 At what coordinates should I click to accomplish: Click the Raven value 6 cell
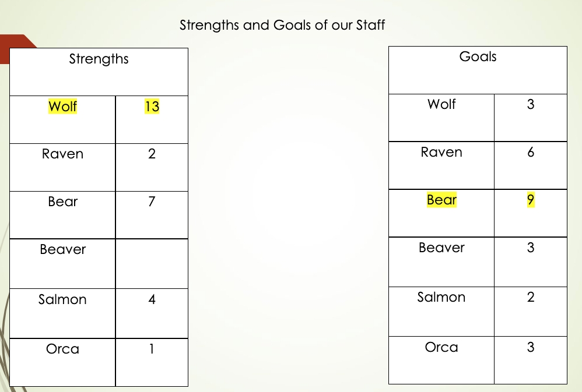click(530, 153)
